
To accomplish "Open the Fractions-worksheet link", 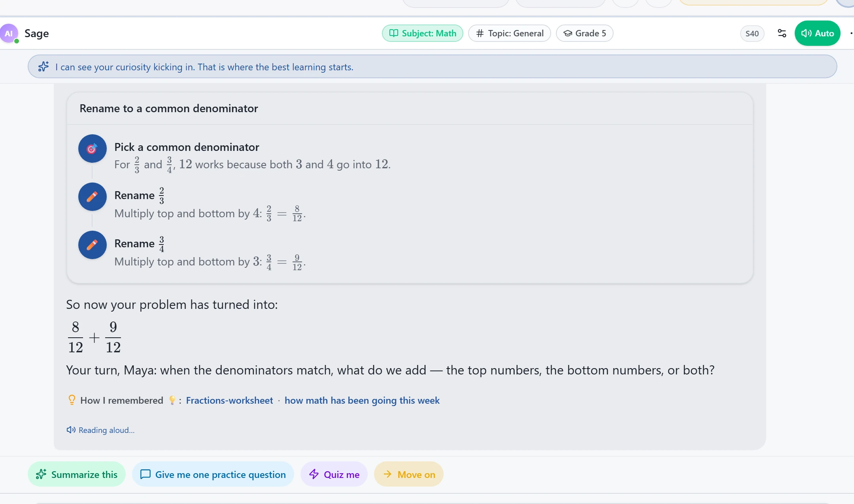I will 229,400.
